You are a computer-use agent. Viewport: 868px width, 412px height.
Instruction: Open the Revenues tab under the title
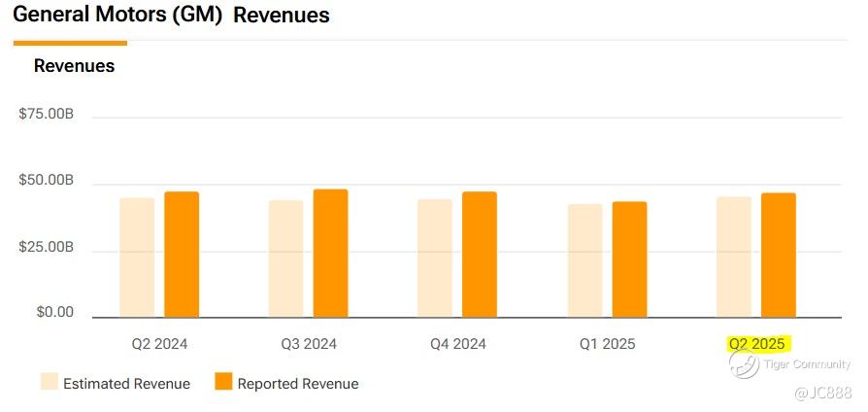74,65
